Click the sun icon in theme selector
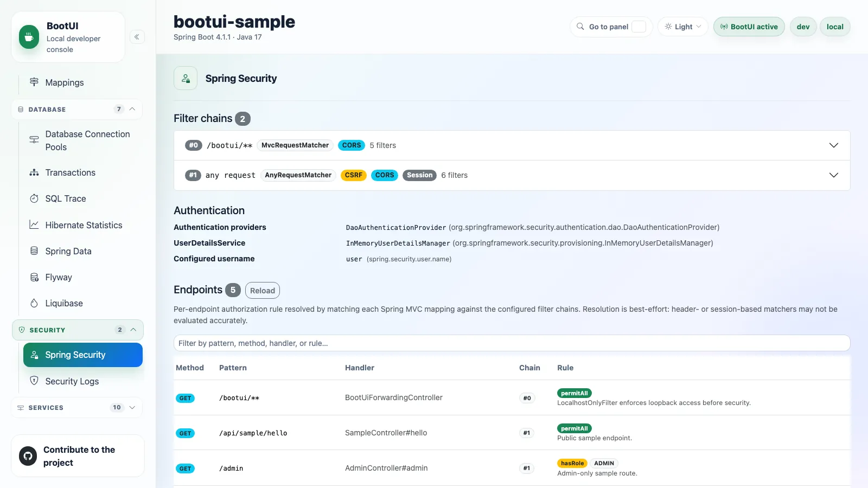The height and width of the screenshot is (488, 868). tap(668, 27)
